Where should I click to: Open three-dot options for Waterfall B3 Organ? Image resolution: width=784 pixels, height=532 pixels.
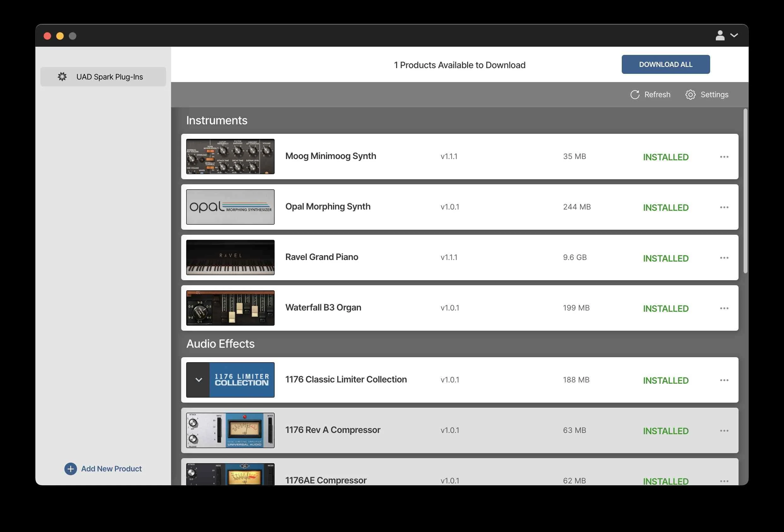724,308
